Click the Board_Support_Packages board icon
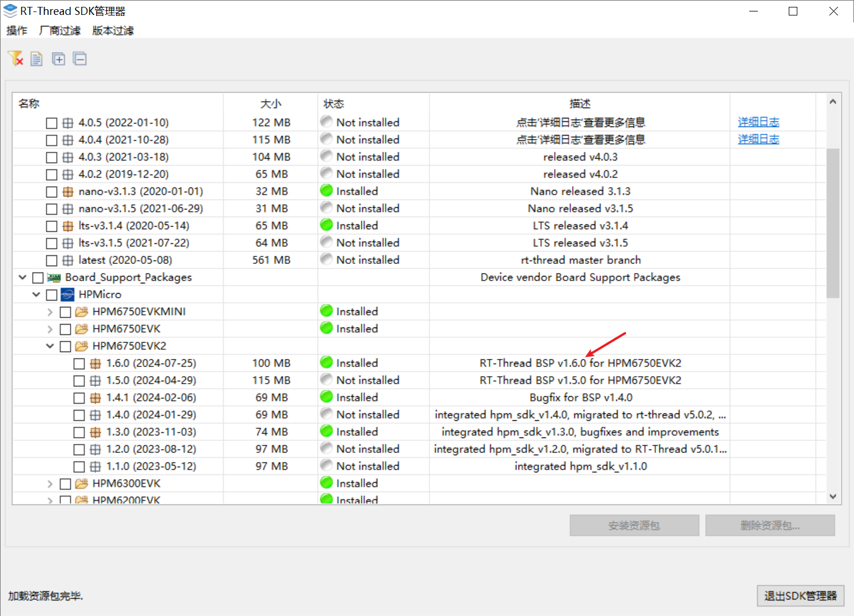This screenshot has height=616, width=854. [54, 278]
